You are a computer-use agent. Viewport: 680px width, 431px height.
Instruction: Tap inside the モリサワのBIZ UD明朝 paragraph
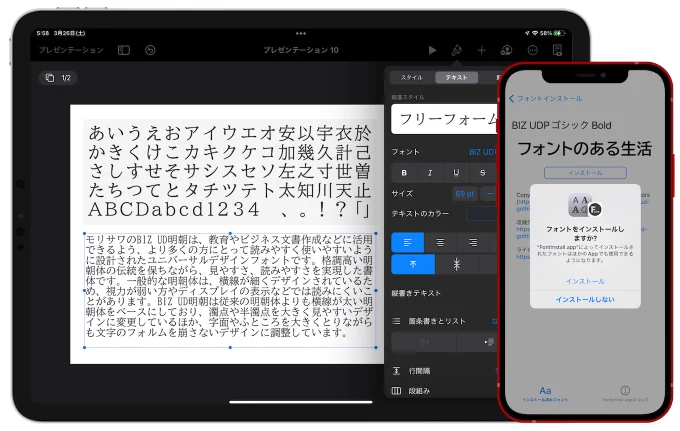click(229, 286)
